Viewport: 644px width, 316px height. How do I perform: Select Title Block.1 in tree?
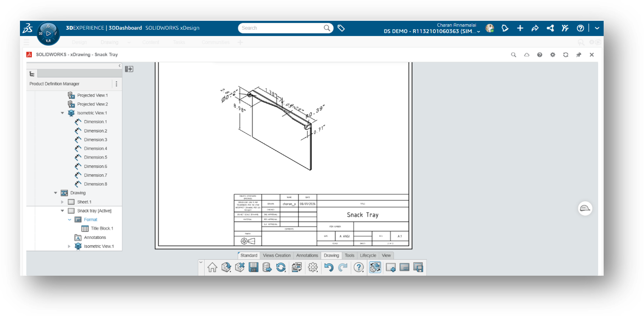(102, 229)
